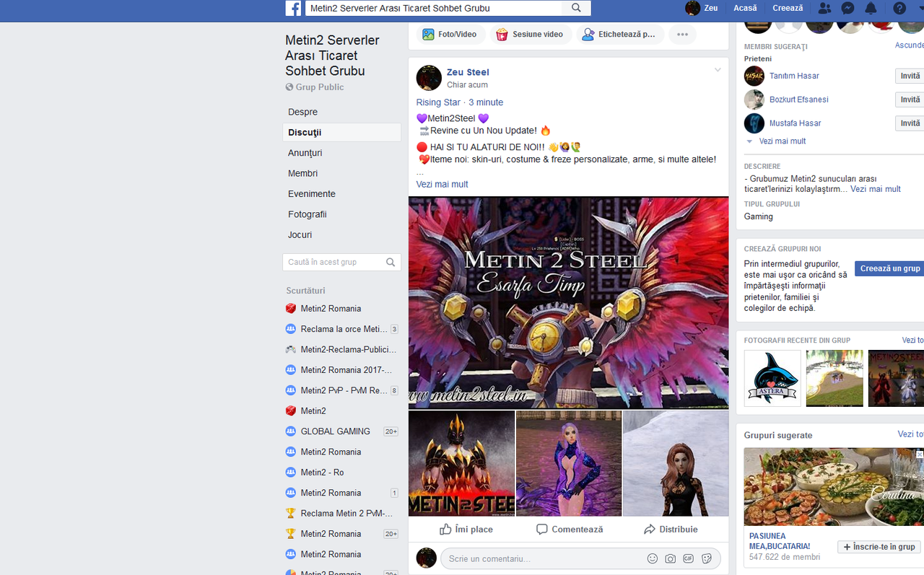924x575 pixels.
Task: Open more composer options ellipsis
Action: point(682,34)
